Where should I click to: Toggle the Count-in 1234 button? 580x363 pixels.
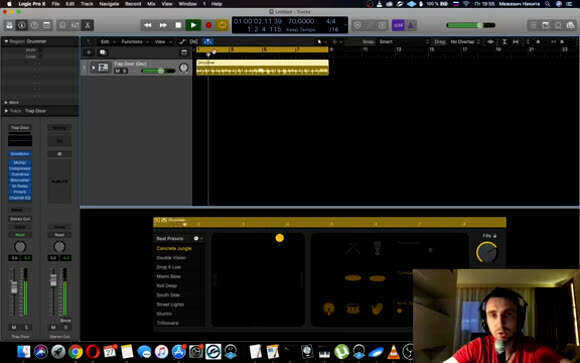coord(398,25)
